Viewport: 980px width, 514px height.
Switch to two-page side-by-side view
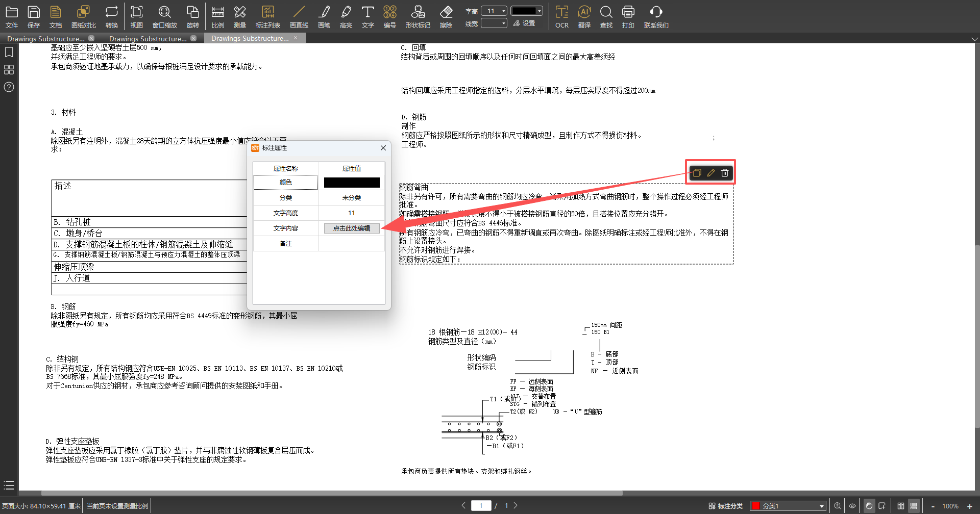[900, 506]
